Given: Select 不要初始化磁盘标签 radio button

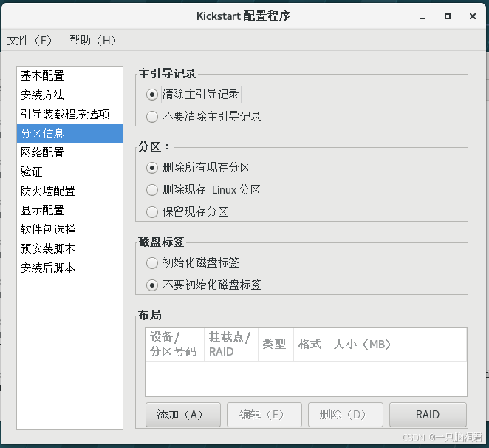Looking at the screenshot, I should point(152,285).
